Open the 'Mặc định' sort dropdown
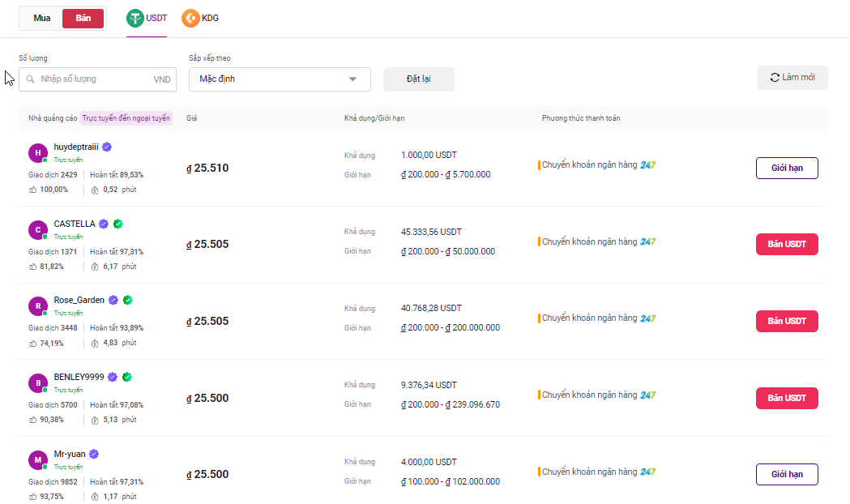Screen dimensions: 850x504 (x=280, y=79)
